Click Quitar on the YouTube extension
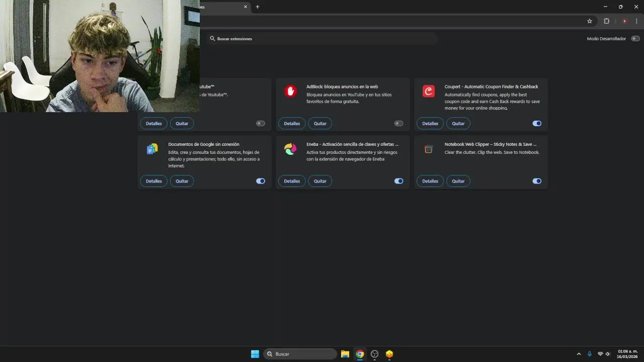644x362 pixels. coord(182,123)
